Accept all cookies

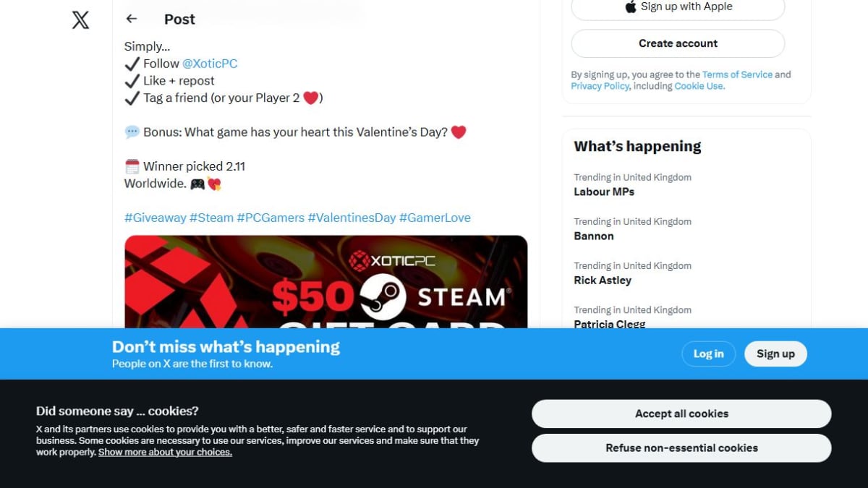click(x=681, y=414)
